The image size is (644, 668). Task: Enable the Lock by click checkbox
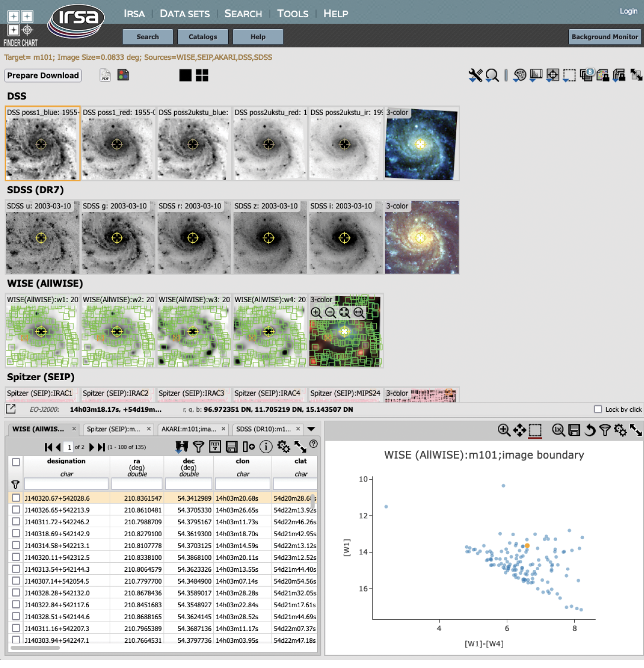coord(598,409)
